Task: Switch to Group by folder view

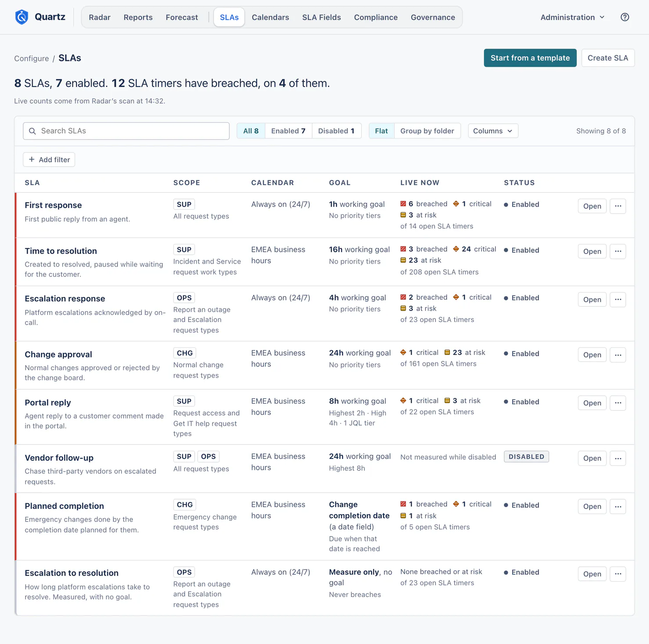Action: 428,131
